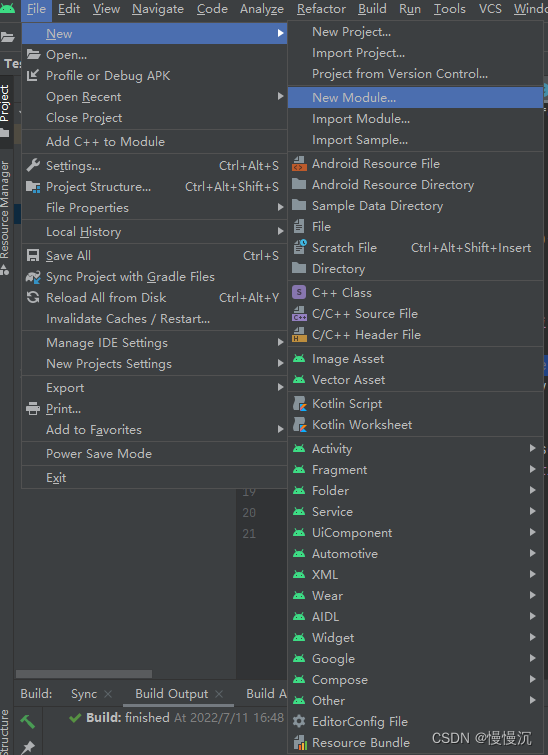Click the Android Resource Directory folder icon
Viewport: 548px width, 755px height.
[x=299, y=184]
